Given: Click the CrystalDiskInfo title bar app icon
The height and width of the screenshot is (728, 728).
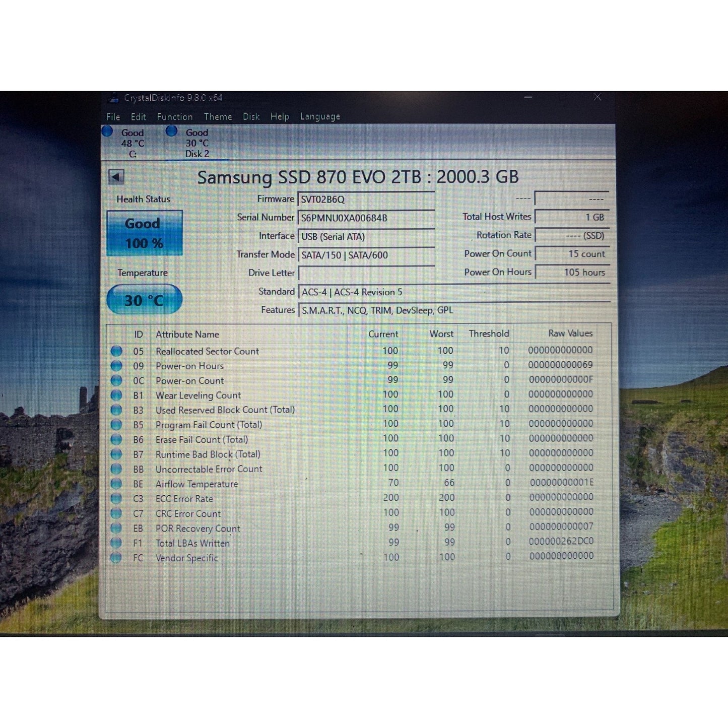Looking at the screenshot, I should [114, 98].
